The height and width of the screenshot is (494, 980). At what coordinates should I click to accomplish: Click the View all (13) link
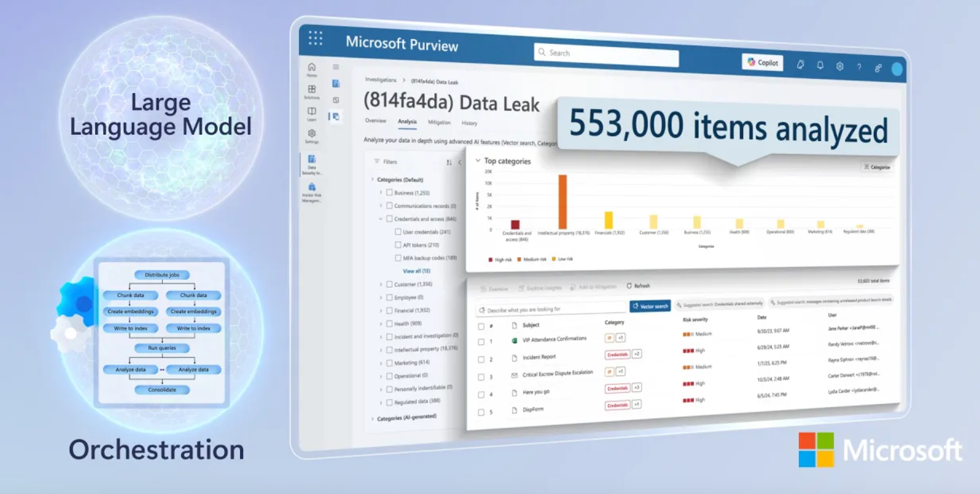tap(416, 271)
